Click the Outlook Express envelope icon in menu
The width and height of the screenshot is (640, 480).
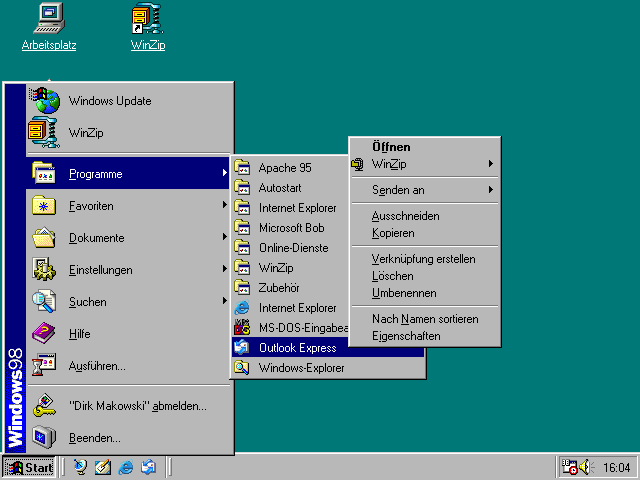[x=242, y=347]
